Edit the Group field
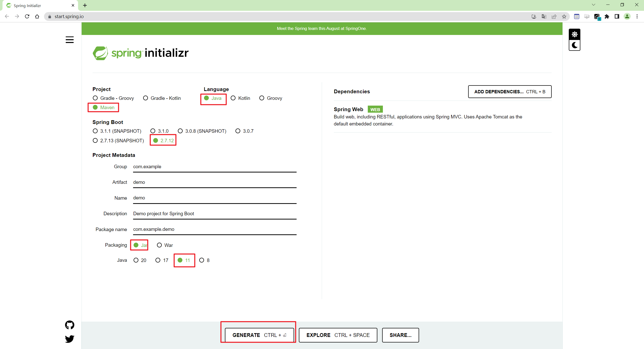644x349 pixels. tap(215, 167)
